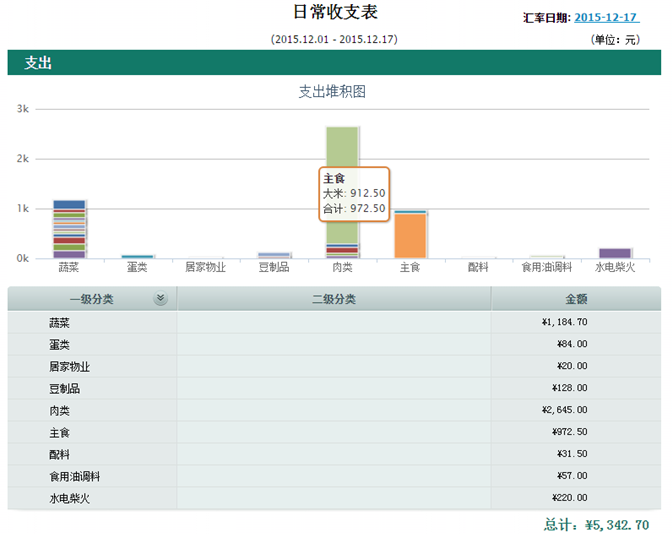Select the small 蛋类 bar in chart

click(x=137, y=257)
